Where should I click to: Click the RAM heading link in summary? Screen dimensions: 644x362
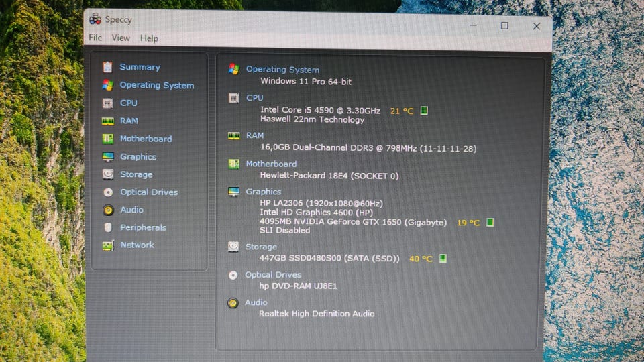point(255,135)
